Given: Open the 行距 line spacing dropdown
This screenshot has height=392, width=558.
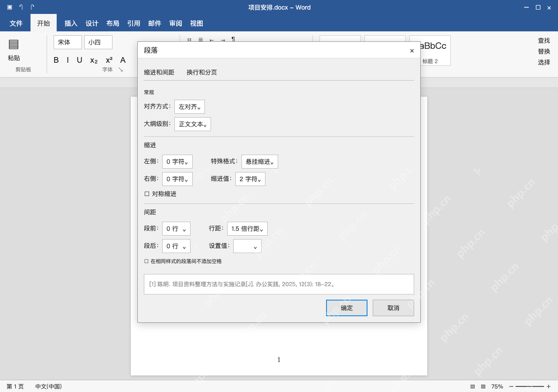Looking at the screenshot, I should click(247, 229).
